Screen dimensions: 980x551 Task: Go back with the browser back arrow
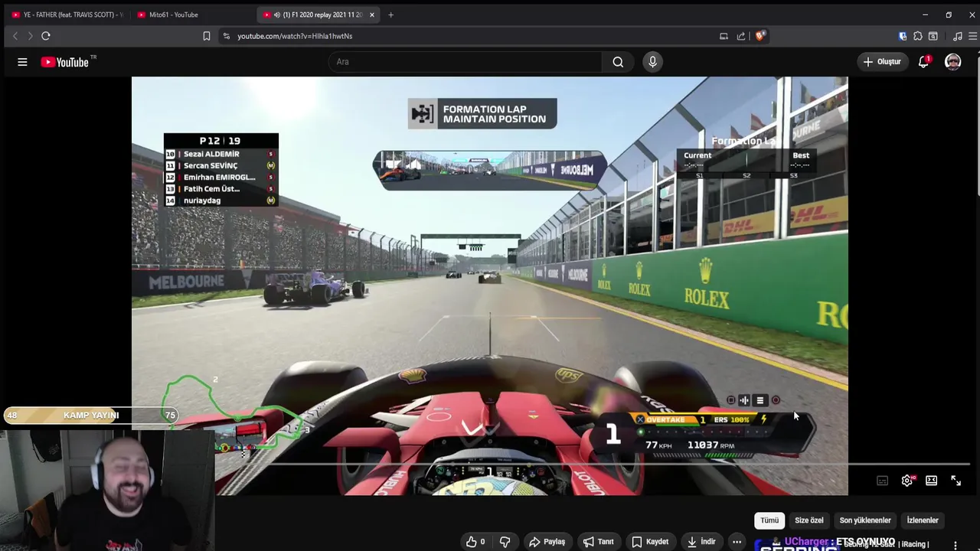tap(15, 36)
